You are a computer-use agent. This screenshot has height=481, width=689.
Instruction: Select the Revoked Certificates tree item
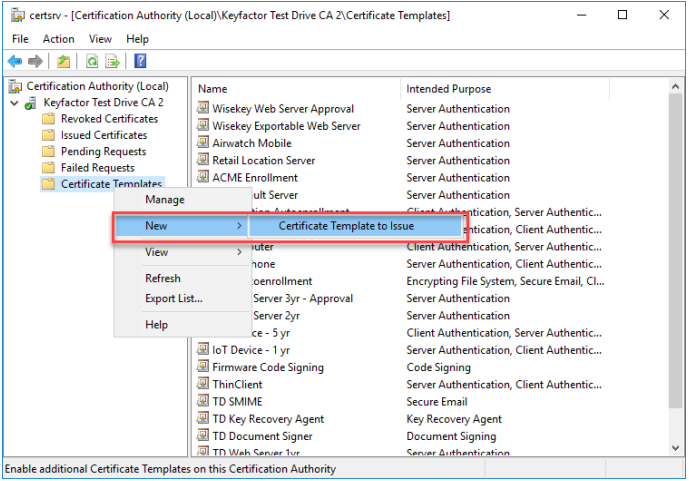click(109, 119)
